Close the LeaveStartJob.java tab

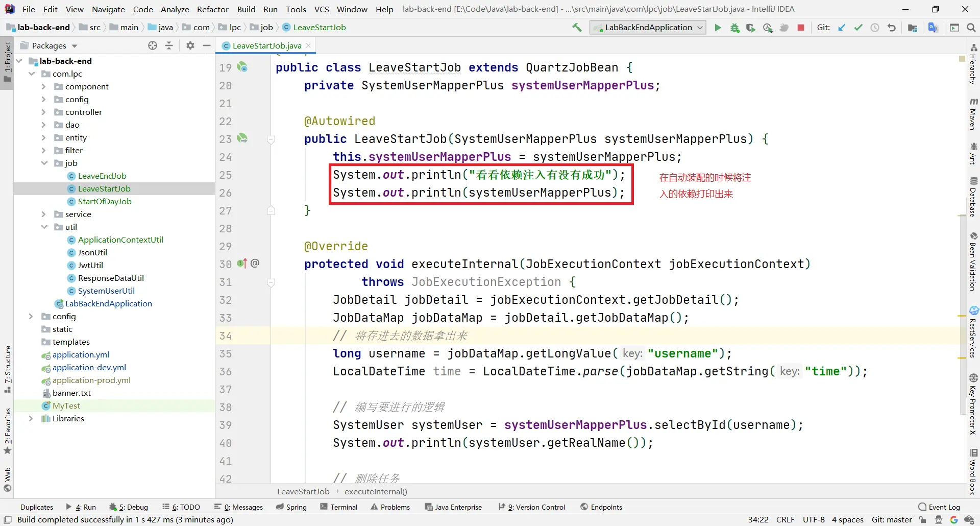point(308,45)
